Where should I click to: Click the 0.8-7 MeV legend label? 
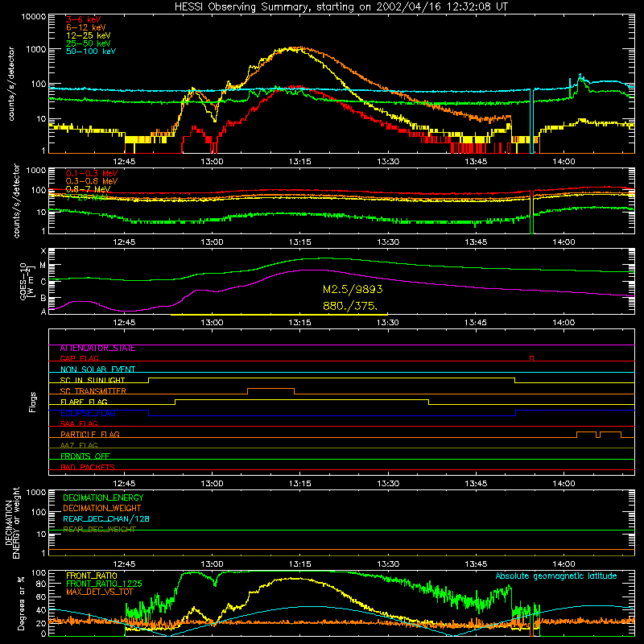[x=89, y=189]
